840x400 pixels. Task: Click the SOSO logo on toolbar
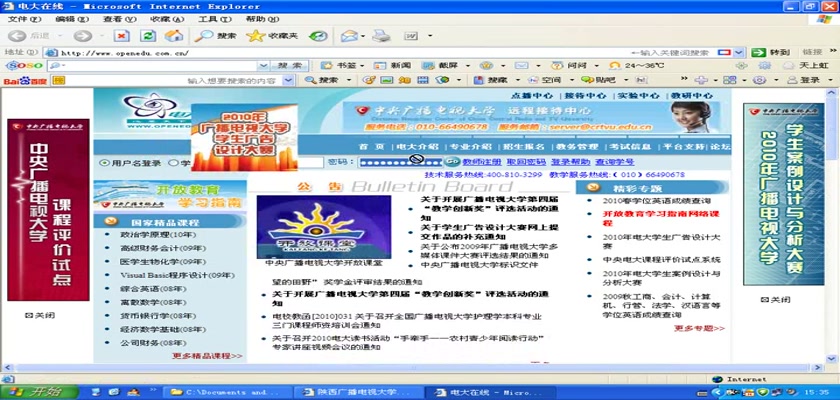point(24,65)
